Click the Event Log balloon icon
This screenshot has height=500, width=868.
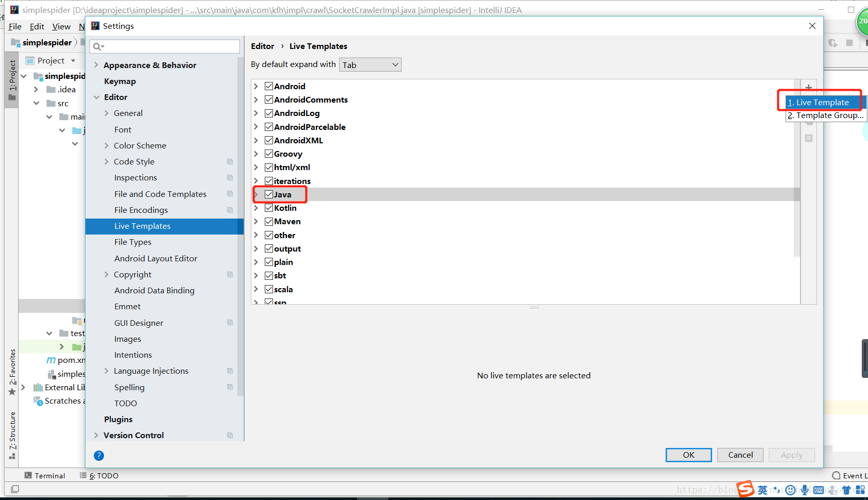[x=836, y=476]
